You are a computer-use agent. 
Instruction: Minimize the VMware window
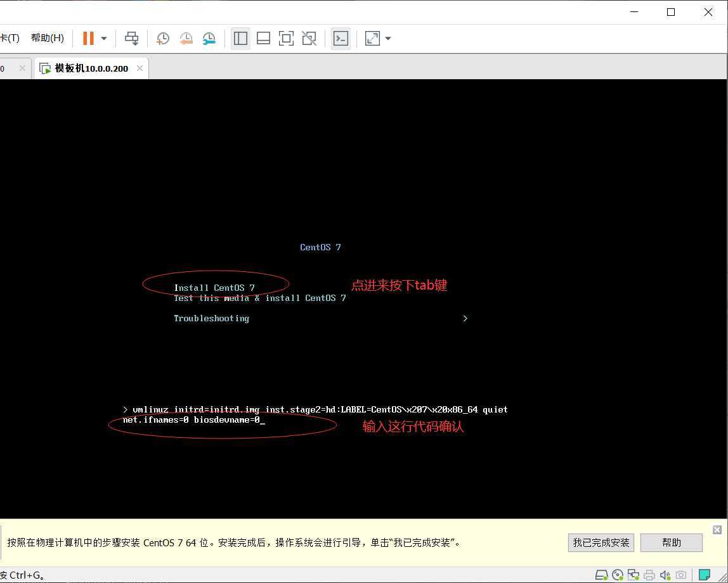634,12
